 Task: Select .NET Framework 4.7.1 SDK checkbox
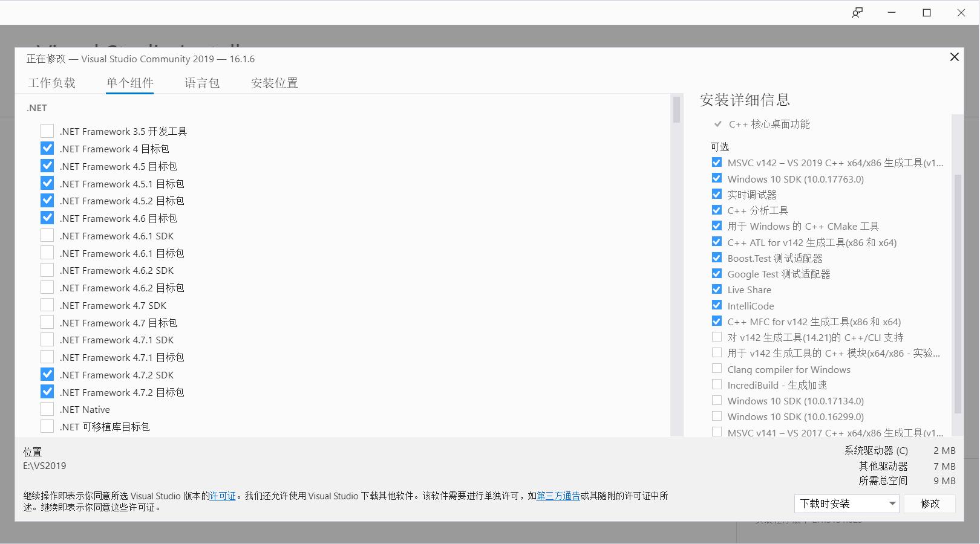[47, 340]
